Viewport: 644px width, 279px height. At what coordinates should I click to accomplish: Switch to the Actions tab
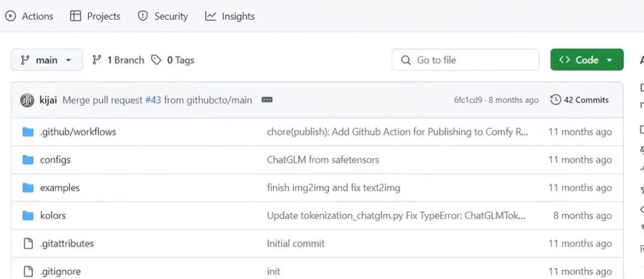pos(29,16)
